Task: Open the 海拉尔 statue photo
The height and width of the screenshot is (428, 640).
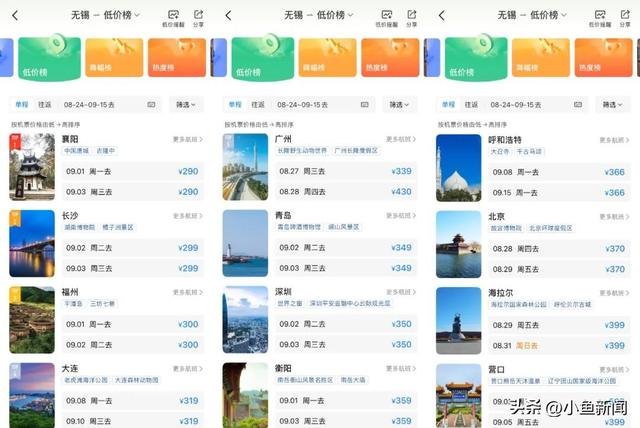Action: pyautogui.click(x=458, y=321)
